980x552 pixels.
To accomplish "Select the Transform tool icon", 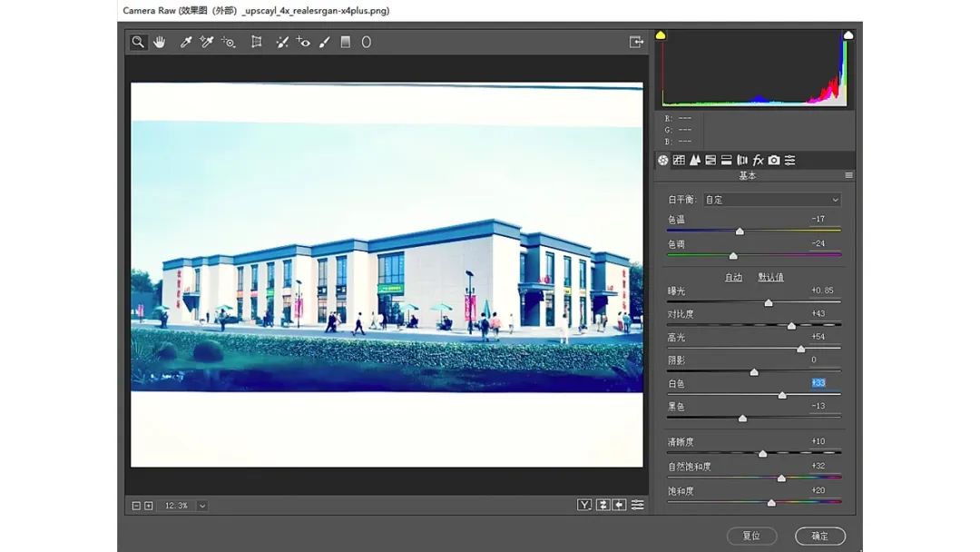I will click(256, 42).
